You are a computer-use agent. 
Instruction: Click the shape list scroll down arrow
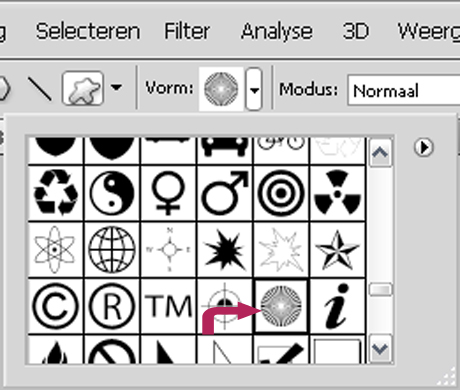[x=380, y=349]
